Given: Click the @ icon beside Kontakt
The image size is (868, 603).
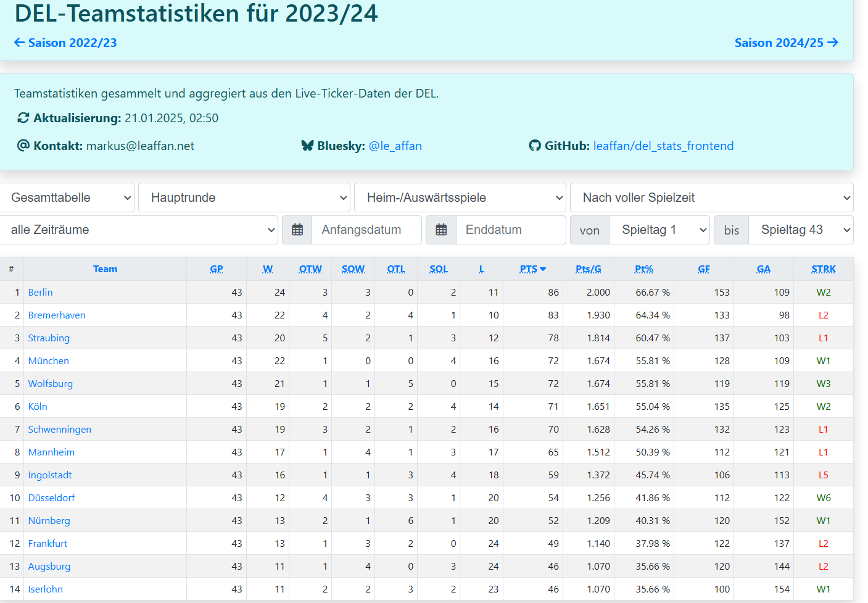Looking at the screenshot, I should (23, 146).
